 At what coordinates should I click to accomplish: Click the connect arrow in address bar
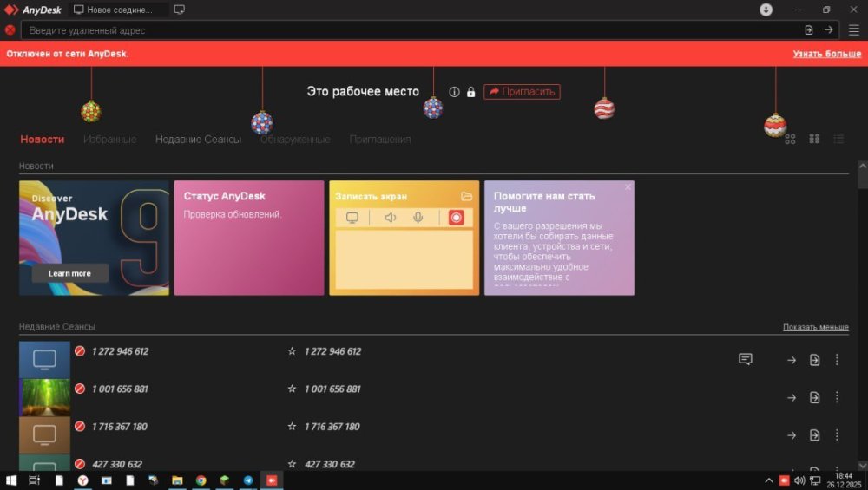click(829, 29)
